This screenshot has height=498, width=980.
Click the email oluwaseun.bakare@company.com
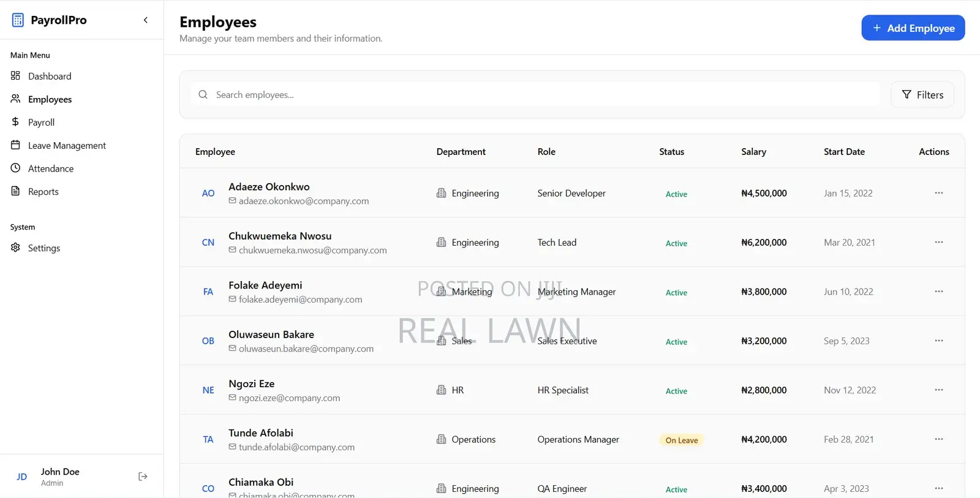point(306,349)
